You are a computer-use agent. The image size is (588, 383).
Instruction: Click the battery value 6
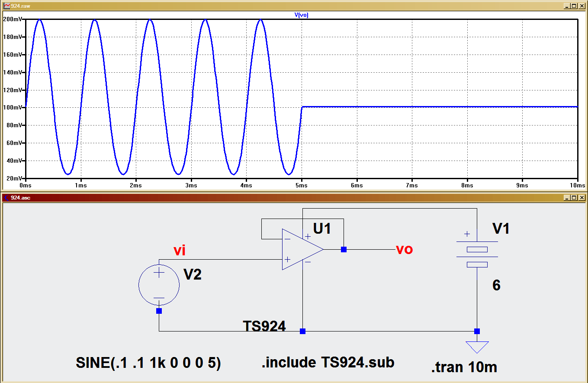497,285
